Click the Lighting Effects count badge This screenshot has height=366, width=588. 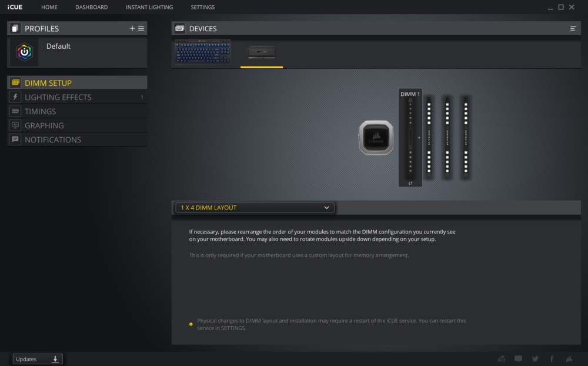(142, 97)
